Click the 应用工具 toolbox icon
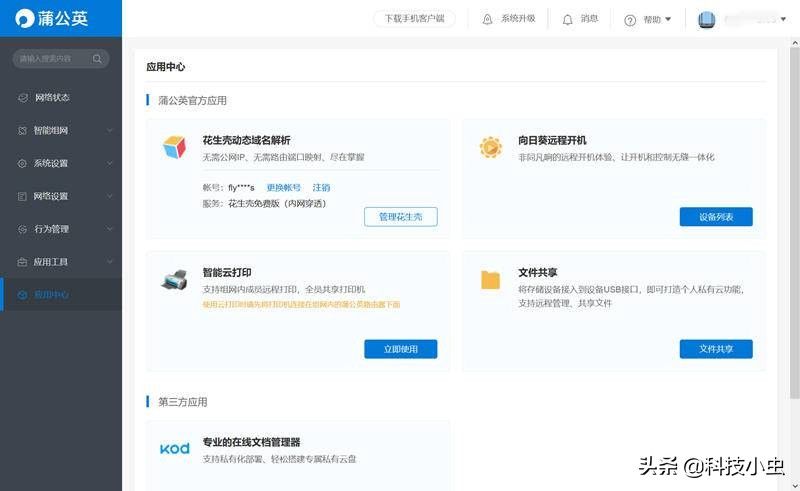 pyautogui.click(x=22, y=262)
